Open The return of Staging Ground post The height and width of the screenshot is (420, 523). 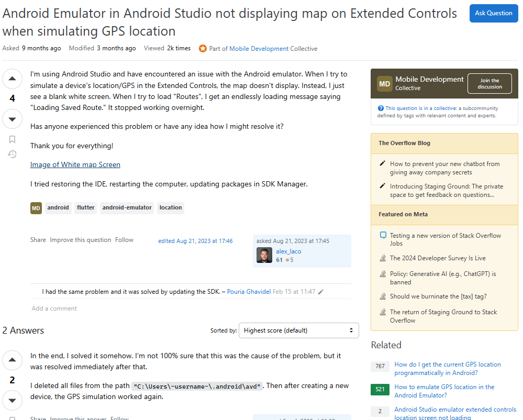pyautogui.click(x=443, y=316)
